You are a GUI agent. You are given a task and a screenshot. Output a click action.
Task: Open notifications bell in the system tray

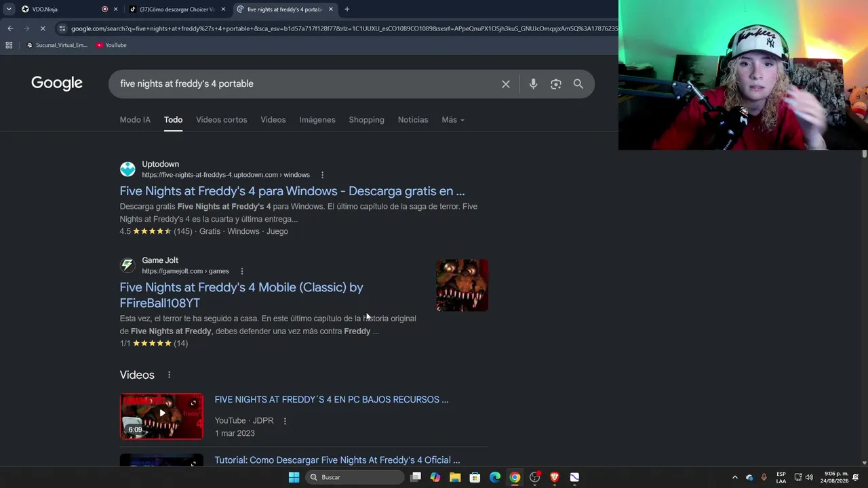click(856, 477)
